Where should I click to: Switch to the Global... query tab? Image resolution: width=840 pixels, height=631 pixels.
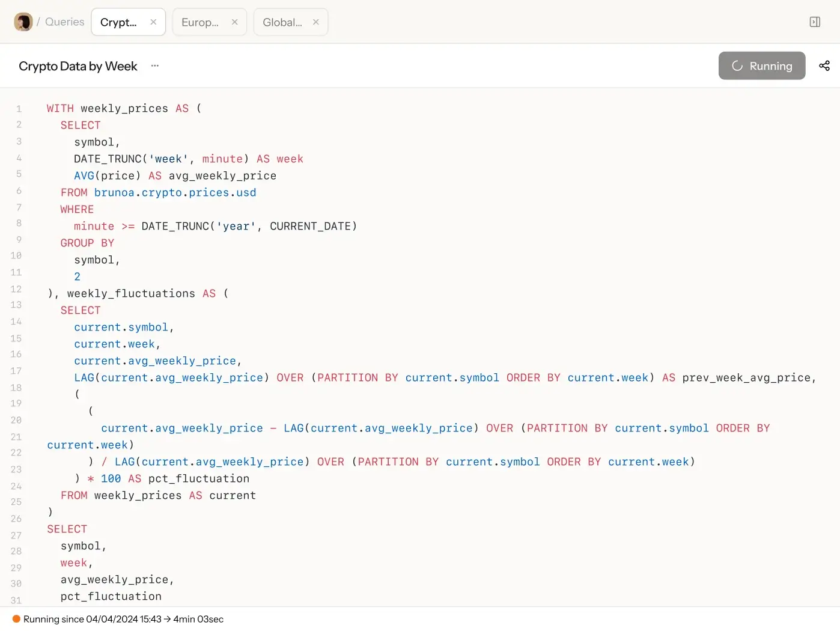click(x=282, y=22)
